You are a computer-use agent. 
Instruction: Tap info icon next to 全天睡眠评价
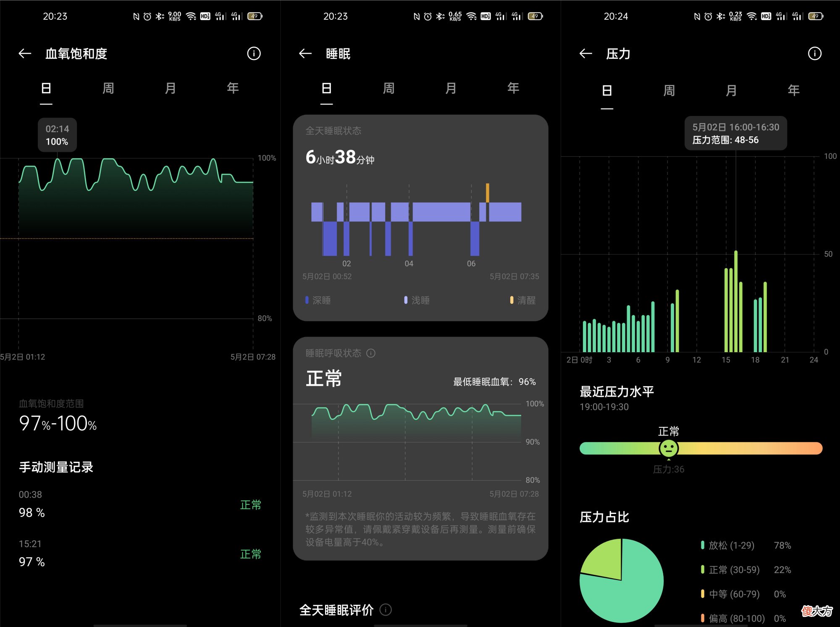pos(386,610)
